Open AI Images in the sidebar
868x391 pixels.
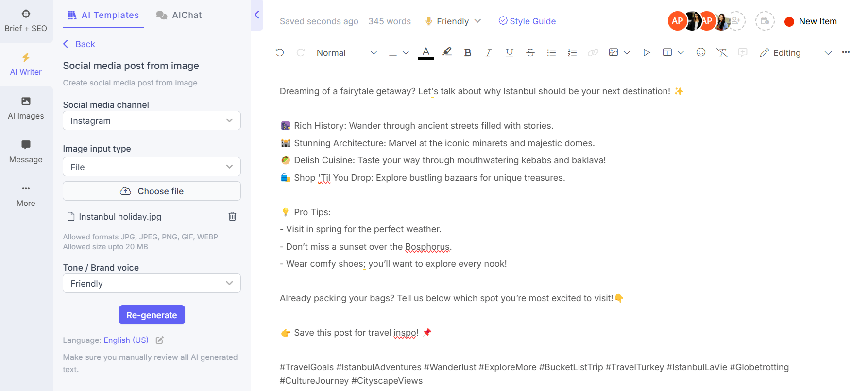(26, 108)
